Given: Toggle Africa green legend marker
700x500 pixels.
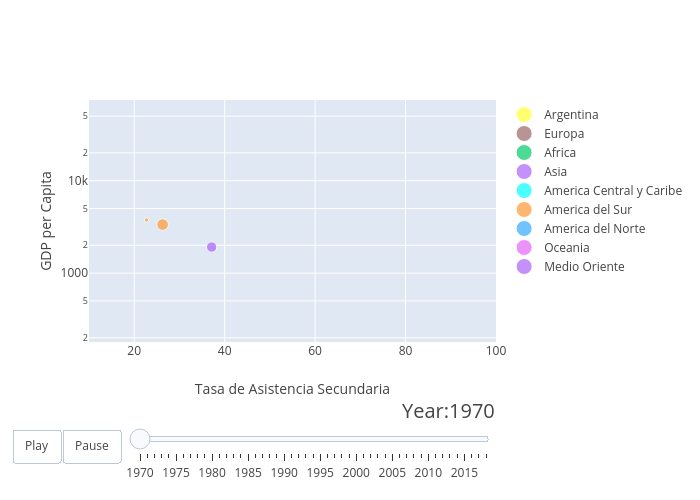Looking at the screenshot, I should click(524, 153).
